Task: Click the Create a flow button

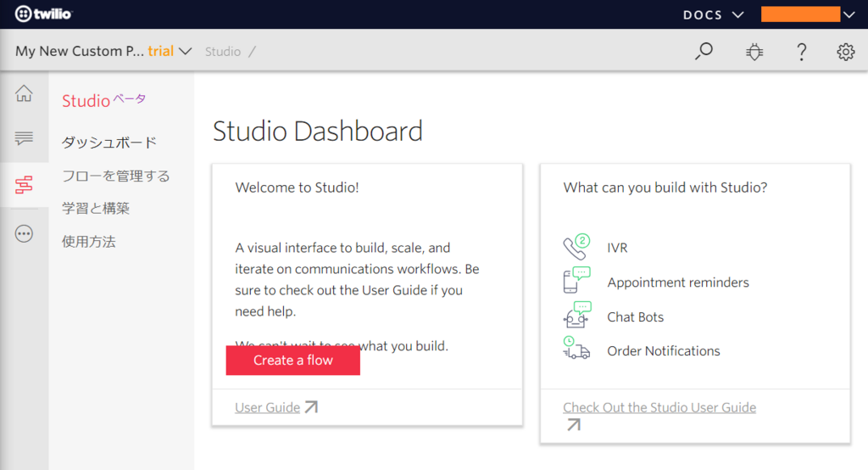Action: click(x=292, y=361)
